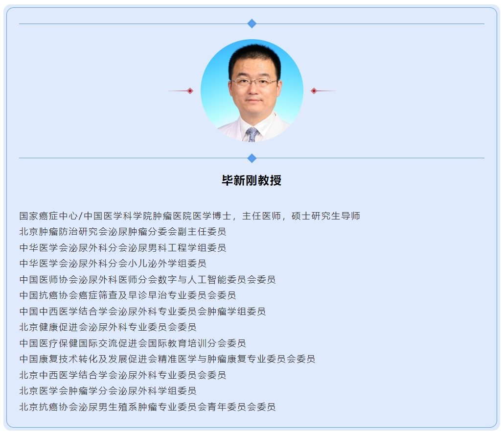Click the red diamond right of portrait
The height and width of the screenshot is (435, 504).
(314, 91)
